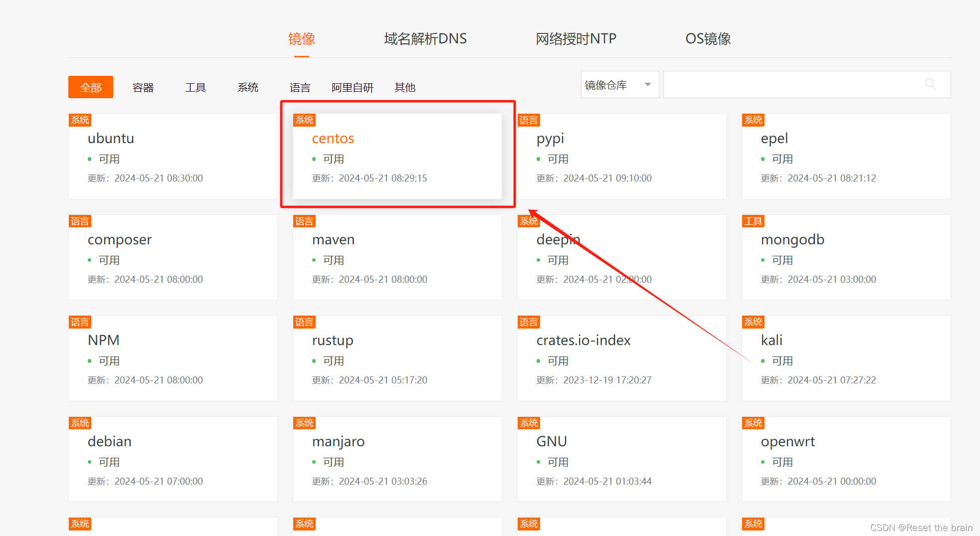Open the mongodb mirror card
Viewport: 980px width, 536px height.
pyautogui.click(x=846, y=257)
